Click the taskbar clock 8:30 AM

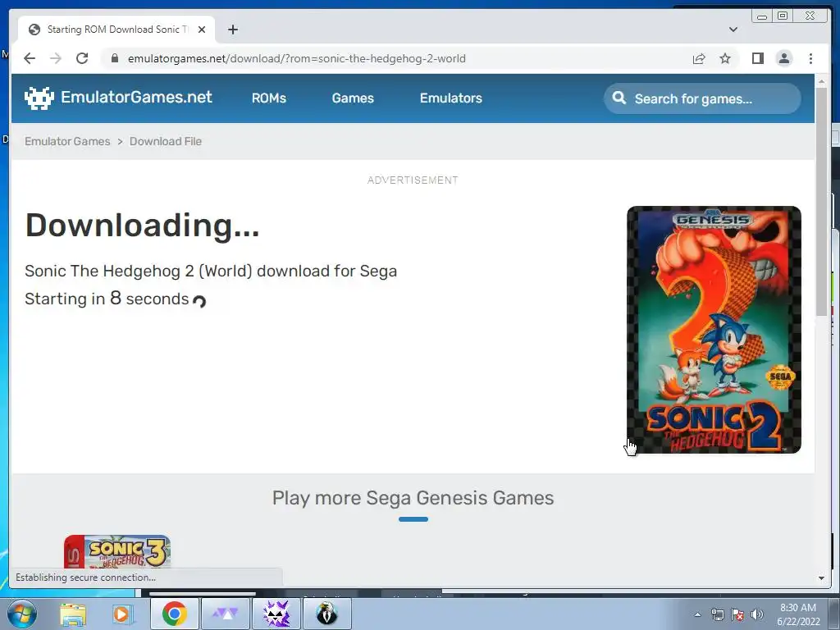(798, 614)
